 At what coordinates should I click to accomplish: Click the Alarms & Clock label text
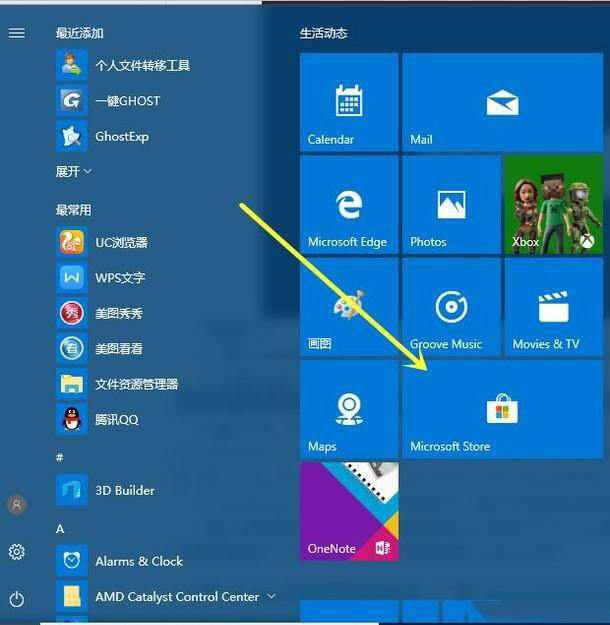pos(139,562)
